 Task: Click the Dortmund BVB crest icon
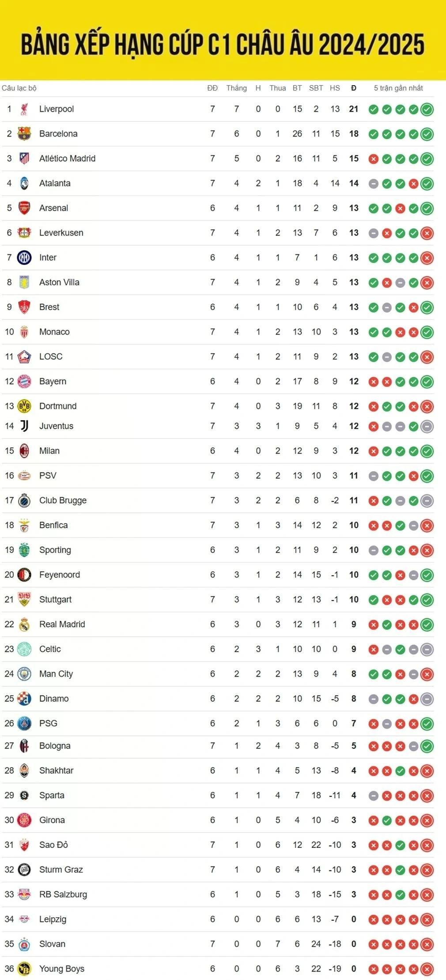coord(24,406)
